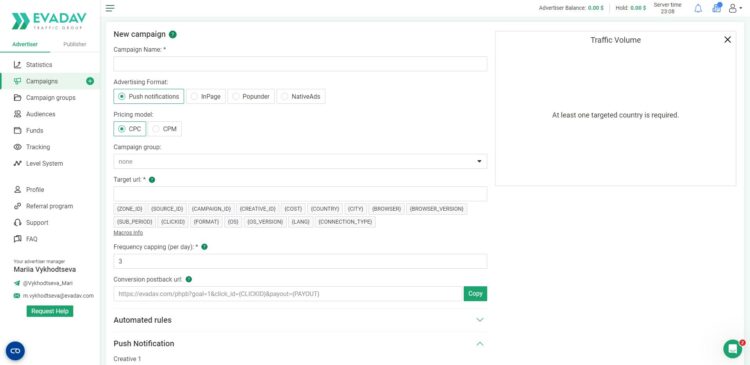This screenshot has height=365, width=750.
Task: Select Push notifications format
Action: (x=149, y=96)
